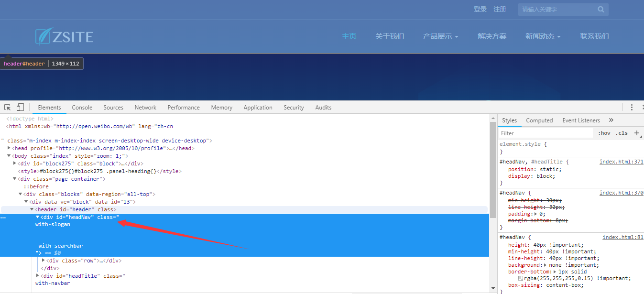Activate the inspect element picker icon
644x294 pixels.
click(8, 108)
